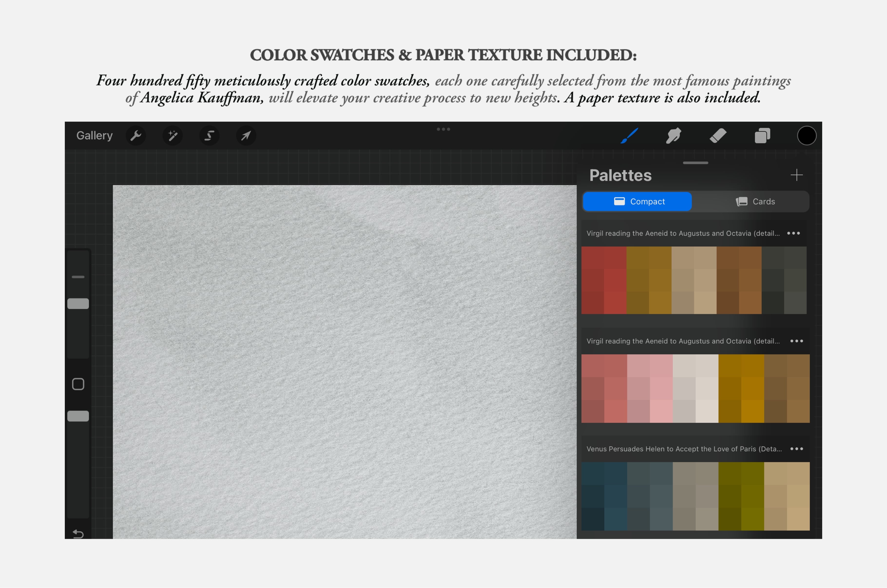Return to Gallery

[95, 135]
